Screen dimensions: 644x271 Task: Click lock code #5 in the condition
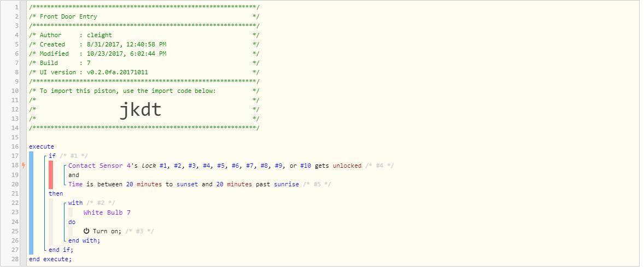point(222,166)
